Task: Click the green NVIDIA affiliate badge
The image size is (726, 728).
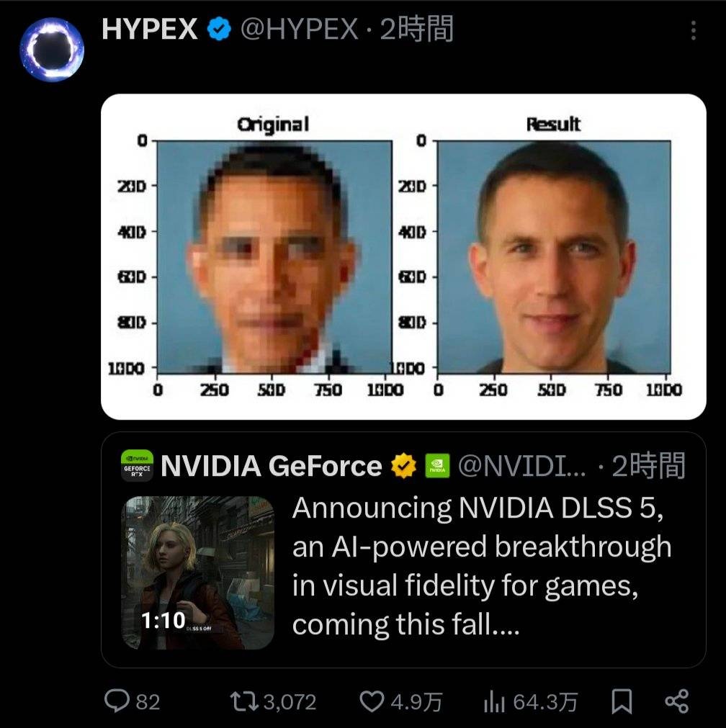Action: tap(438, 466)
